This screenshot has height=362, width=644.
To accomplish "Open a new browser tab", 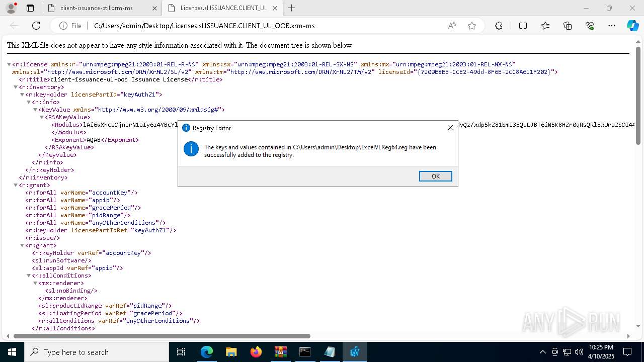I will (x=291, y=8).
